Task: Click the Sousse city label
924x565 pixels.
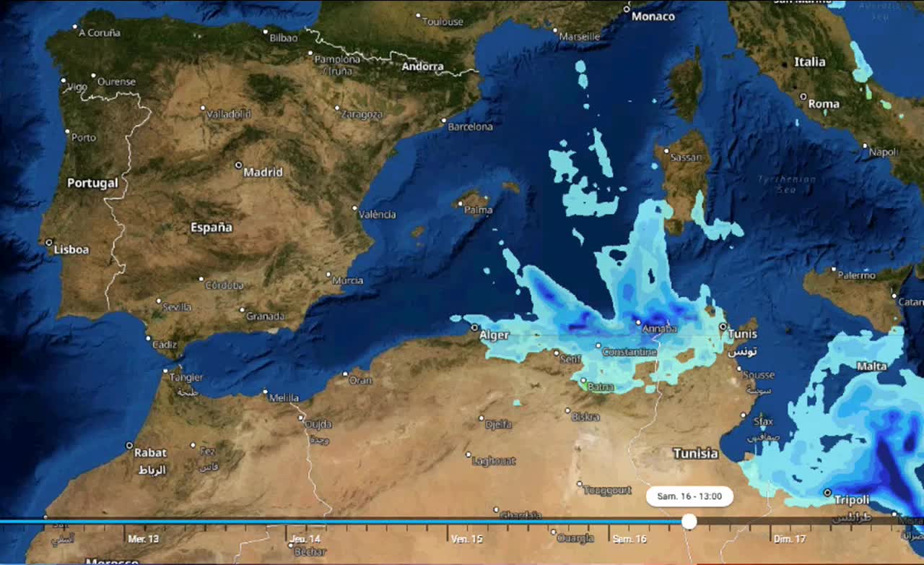Action: 759,375
